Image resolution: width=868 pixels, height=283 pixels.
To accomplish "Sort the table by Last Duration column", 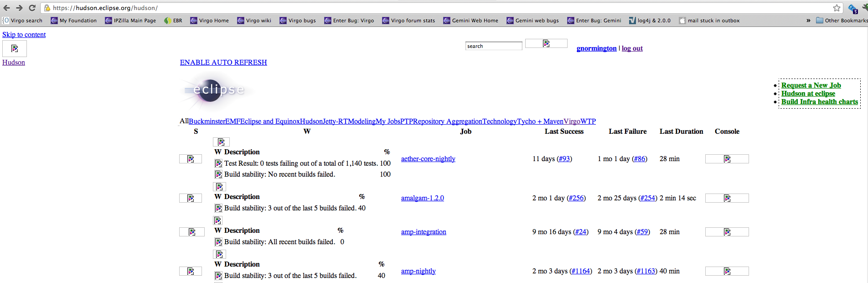I will click(681, 131).
